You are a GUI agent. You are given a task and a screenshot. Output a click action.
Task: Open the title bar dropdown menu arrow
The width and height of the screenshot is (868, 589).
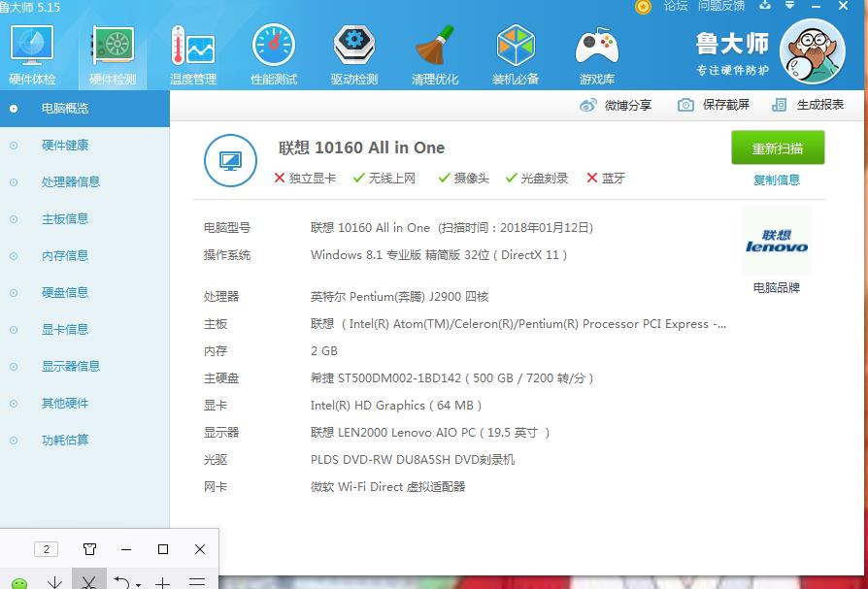[790, 6]
